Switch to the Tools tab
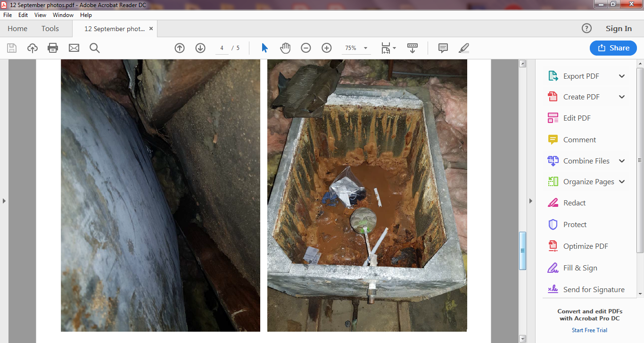Screen dimensions: 644x343 click(x=50, y=29)
